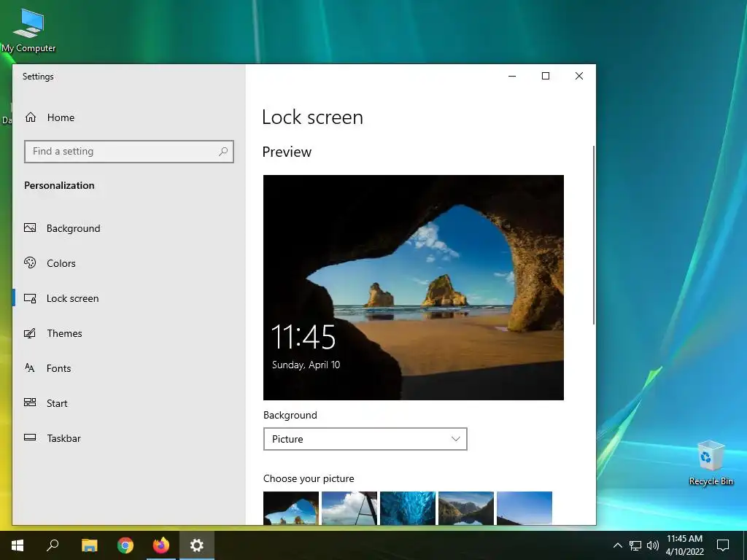The width and height of the screenshot is (747, 560).
Task: Close the Settings window
Action: pos(579,76)
